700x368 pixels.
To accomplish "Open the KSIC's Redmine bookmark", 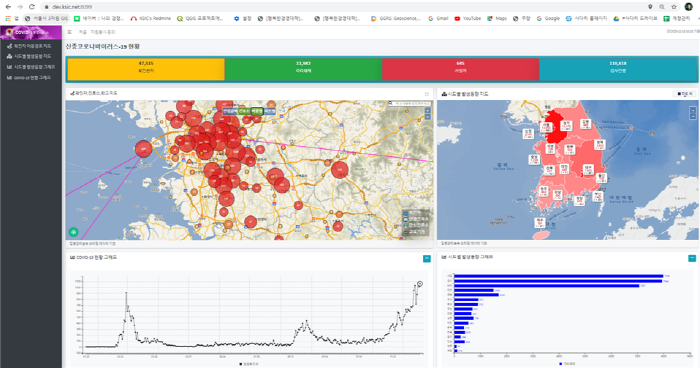I will (x=150, y=18).
